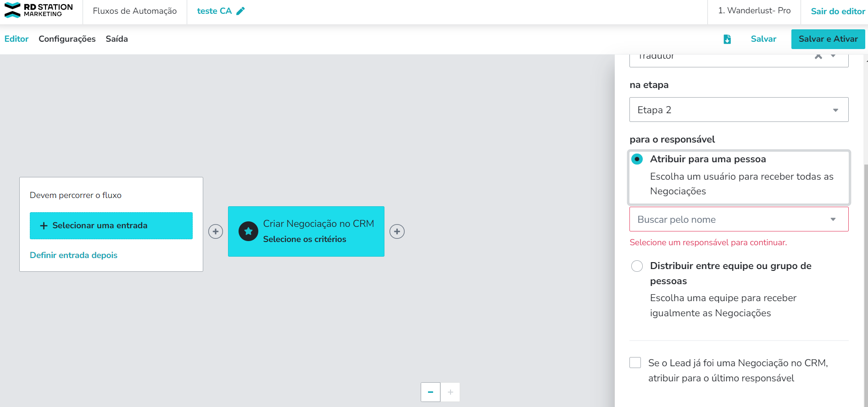Add step before Criar Negociação block
The width and height of the screenshot is (868, 407).
pyautogui.click(x=216, y=231)
